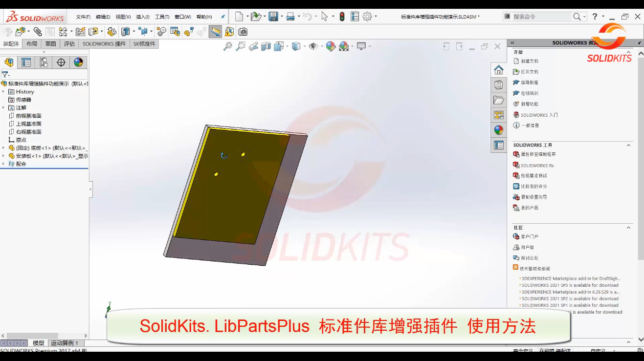The width and height of the screenshot is (644, 361).
Task: Open the ConfigurationManager tab icon
Action: tap(44, 63)
